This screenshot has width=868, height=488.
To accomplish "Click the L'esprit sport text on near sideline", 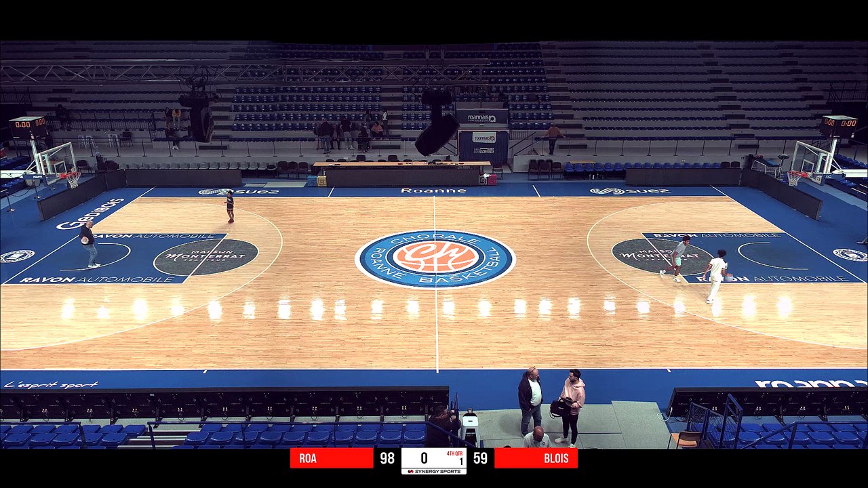I will pyautogui.click(x=51, y=385).
